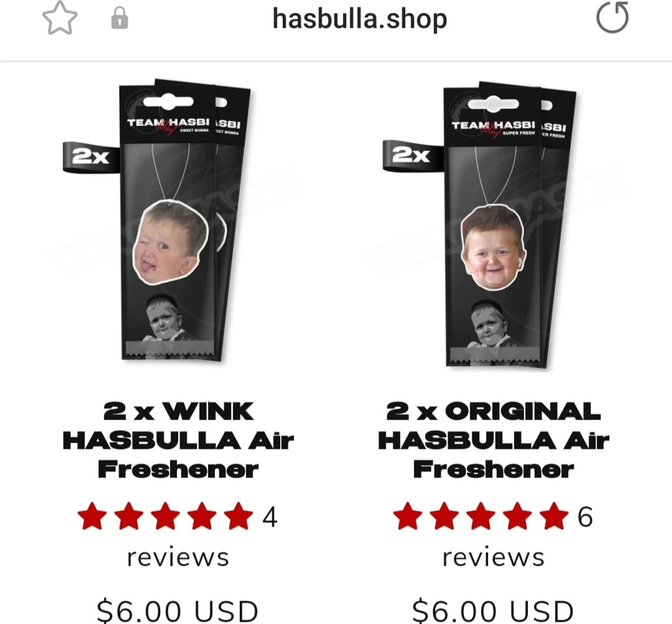
Task: Reload the page with refresh icon
Action: (613, 17)
